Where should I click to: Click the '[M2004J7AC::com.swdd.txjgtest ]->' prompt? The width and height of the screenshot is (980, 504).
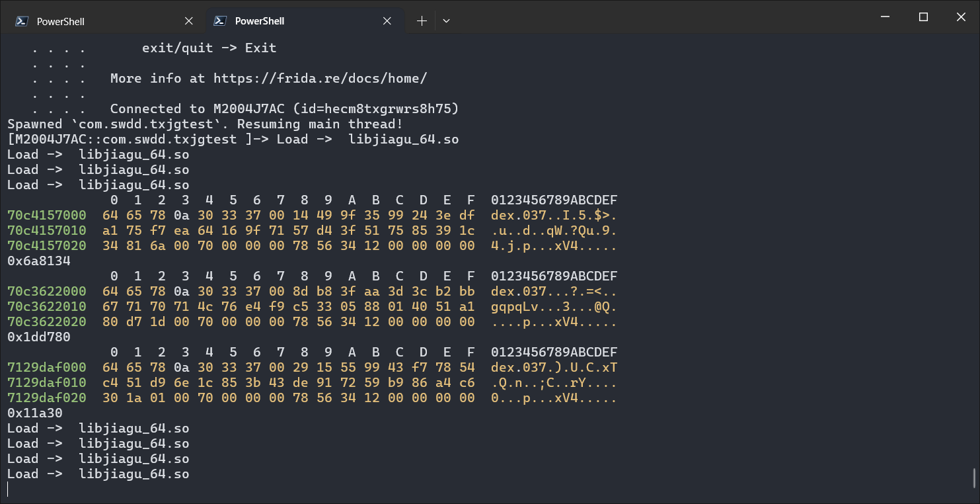pos(138,139)
